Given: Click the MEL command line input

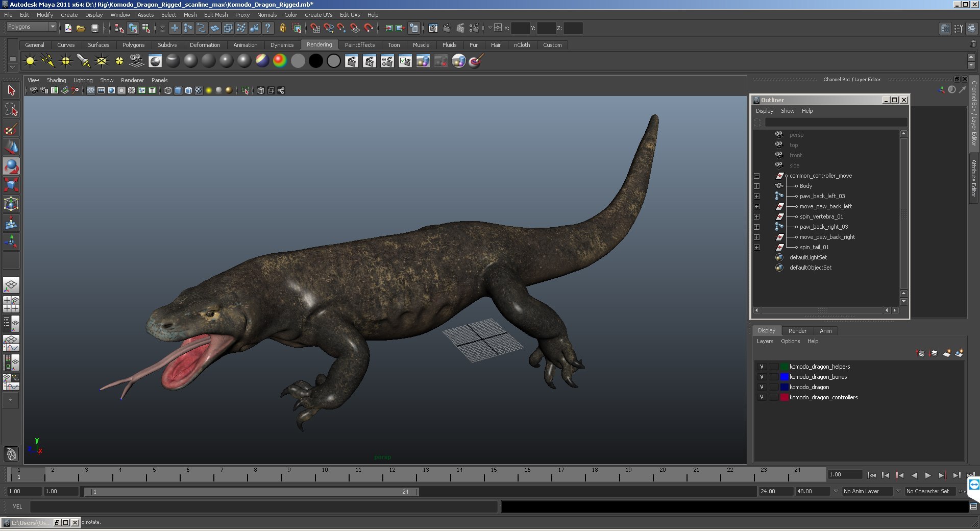Looking at the screenshot, I should tap(263, 506).
